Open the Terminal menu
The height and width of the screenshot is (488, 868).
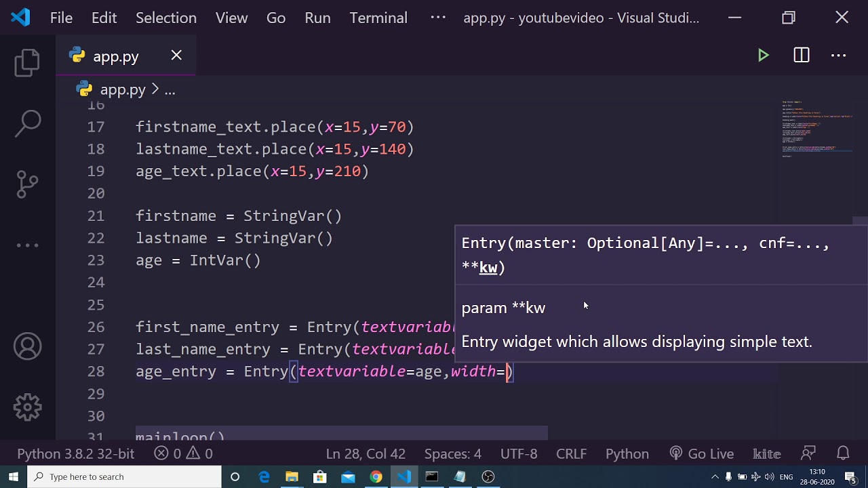click(x=378, y=18)
